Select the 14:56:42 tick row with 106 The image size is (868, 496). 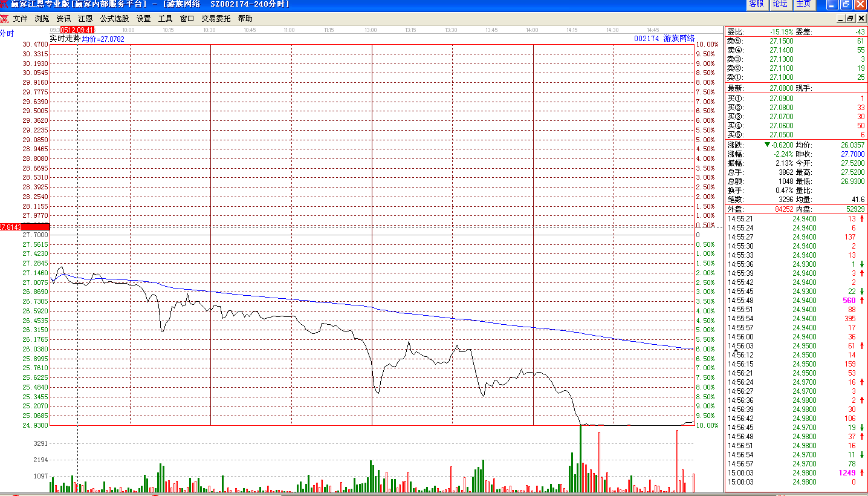[796, 419]
